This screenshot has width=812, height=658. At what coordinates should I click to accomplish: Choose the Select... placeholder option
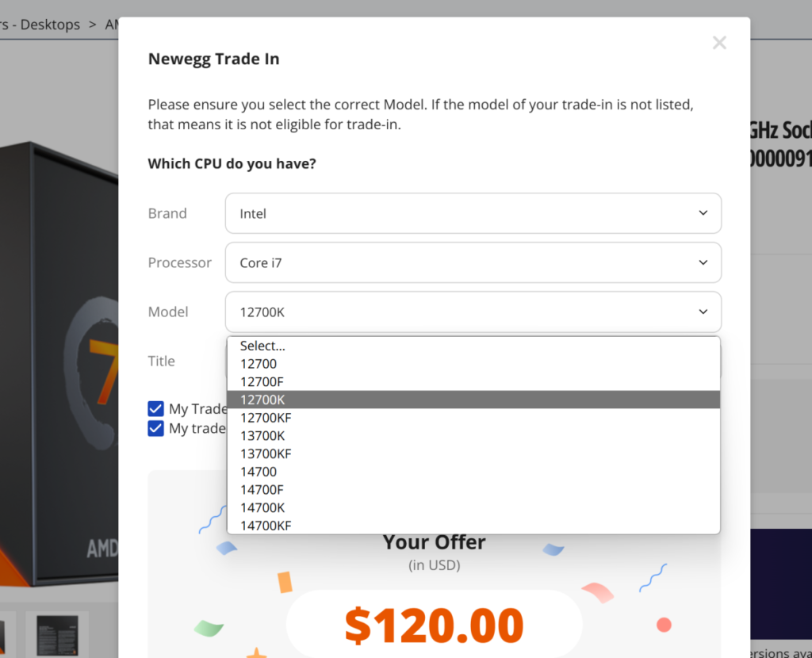(x=473, y=346)
